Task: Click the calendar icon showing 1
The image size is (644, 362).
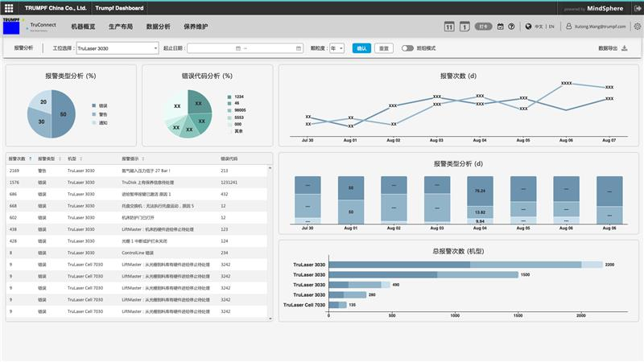Action: [x=464, y=27]
